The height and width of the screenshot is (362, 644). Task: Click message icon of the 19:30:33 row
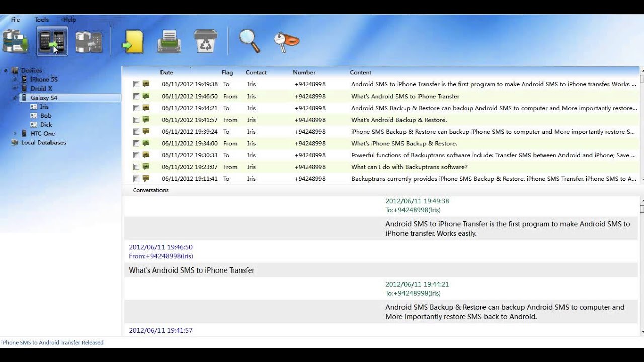[x=146, y=155]
